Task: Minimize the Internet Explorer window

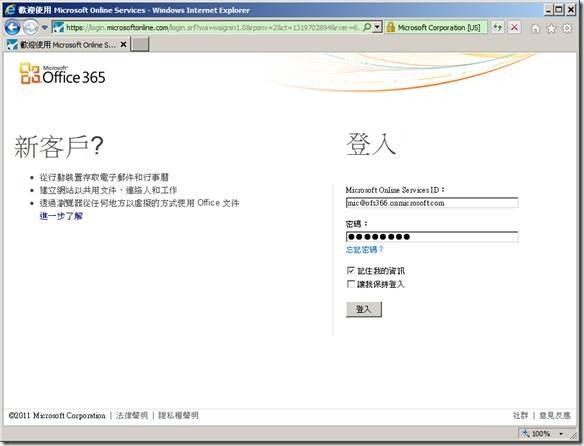Action: [x=548, y=9]
